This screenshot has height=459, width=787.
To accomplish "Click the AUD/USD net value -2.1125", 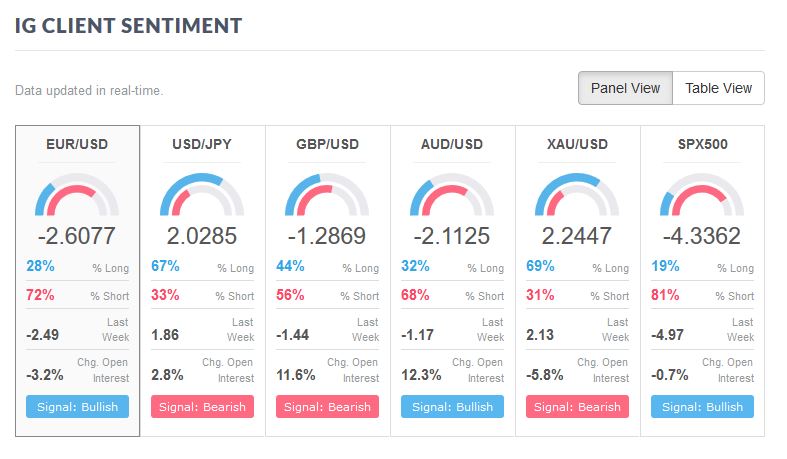I will pyautogui.click(x=452, y=237).
